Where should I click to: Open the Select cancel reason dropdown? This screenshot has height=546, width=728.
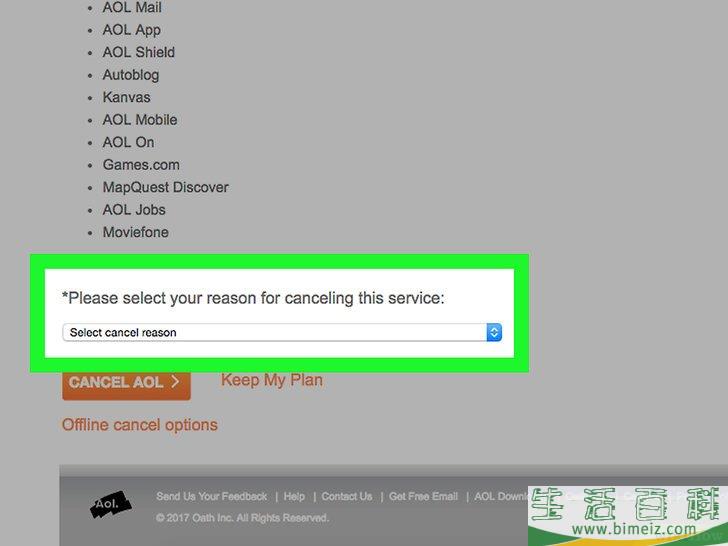click(x=282, y=332)
